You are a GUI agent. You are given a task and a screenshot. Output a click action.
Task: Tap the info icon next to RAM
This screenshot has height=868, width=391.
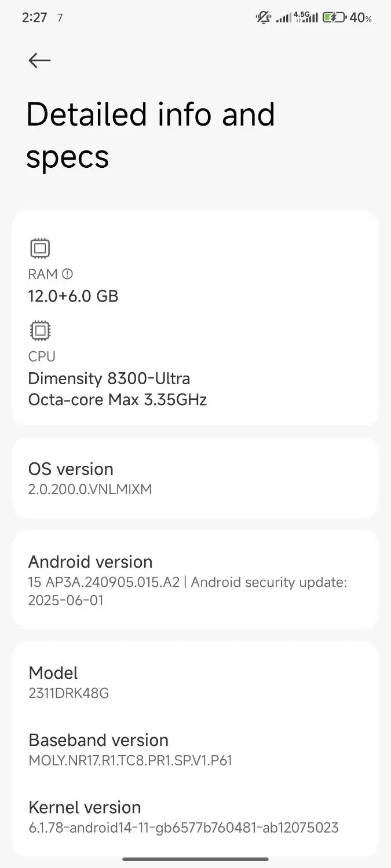(67, 274)
